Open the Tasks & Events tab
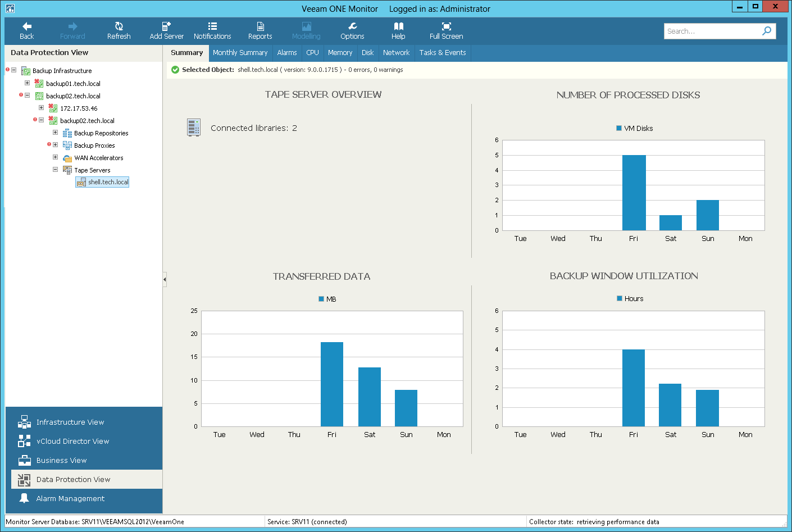792x532 pixels. pos(443,53)
